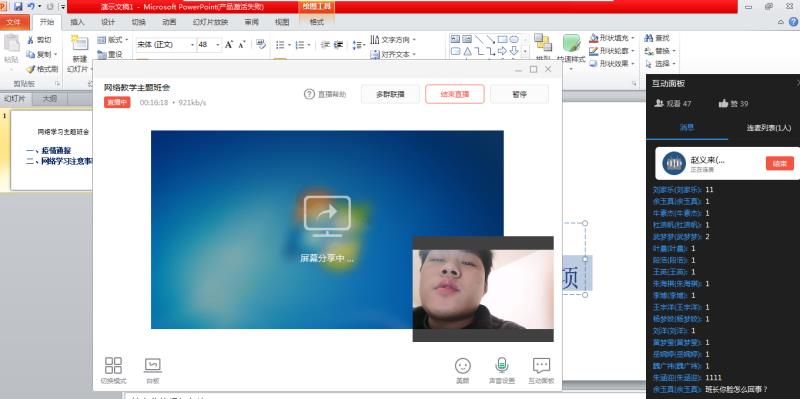The width and height of the screenshot is (800, 399).
Task: Click 结束 button beside 赵义来
Action: pyautogui.click(x=780, y=163)
